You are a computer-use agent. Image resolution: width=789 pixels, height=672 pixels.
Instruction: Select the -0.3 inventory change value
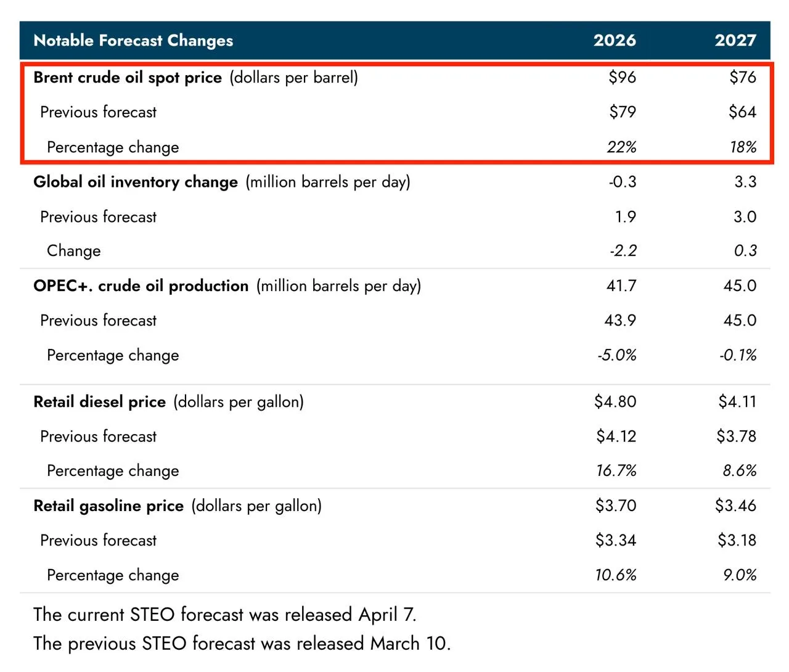(622, 182)
